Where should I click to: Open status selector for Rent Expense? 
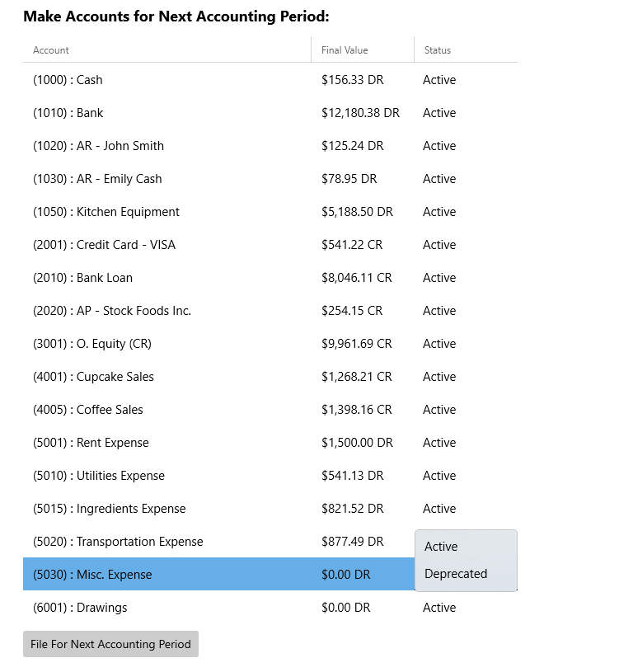click(x=466, y=443)
